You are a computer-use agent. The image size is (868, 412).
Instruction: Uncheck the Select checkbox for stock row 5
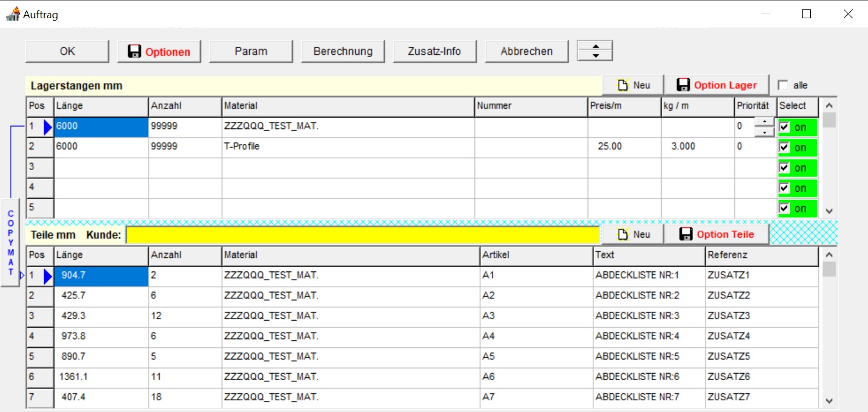[x=784, y=208]
